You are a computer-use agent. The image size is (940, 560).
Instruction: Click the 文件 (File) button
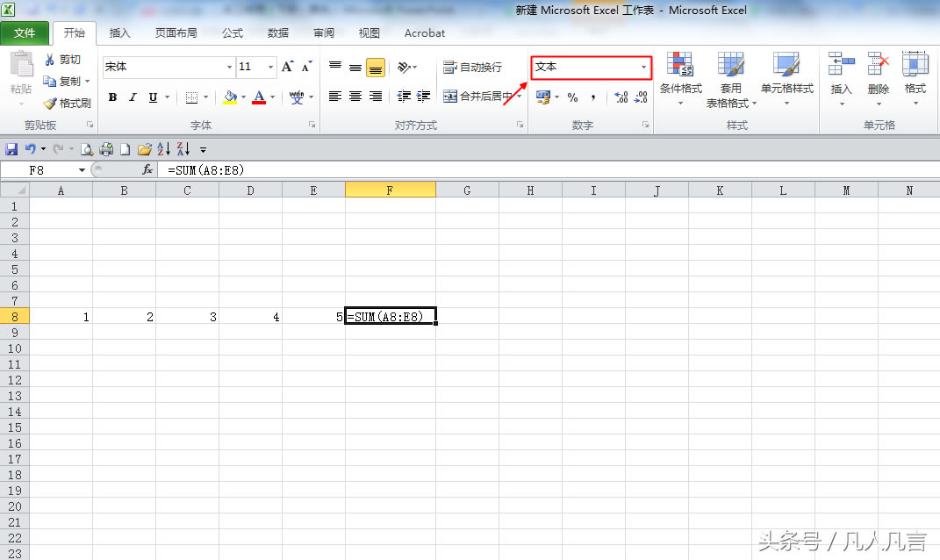[25, 33]
